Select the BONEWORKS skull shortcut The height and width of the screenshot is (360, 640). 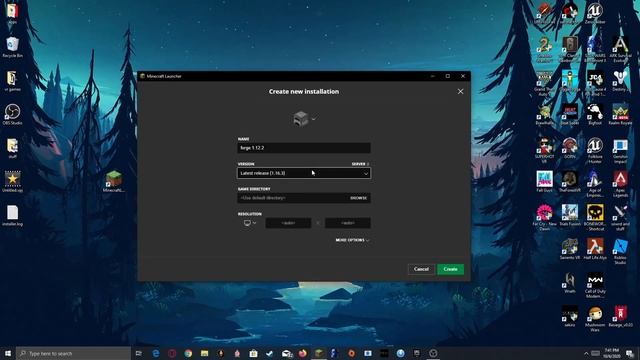595,218
